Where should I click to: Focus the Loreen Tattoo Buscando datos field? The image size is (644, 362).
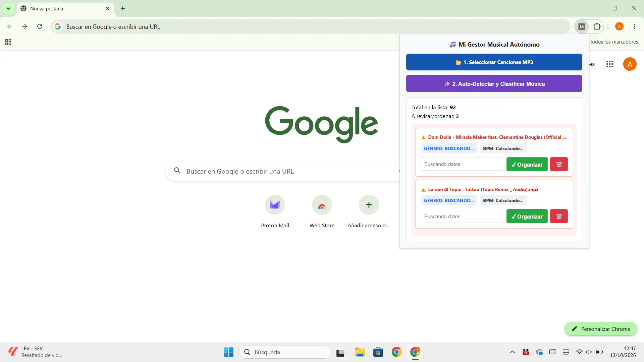[x=462, y=216]
